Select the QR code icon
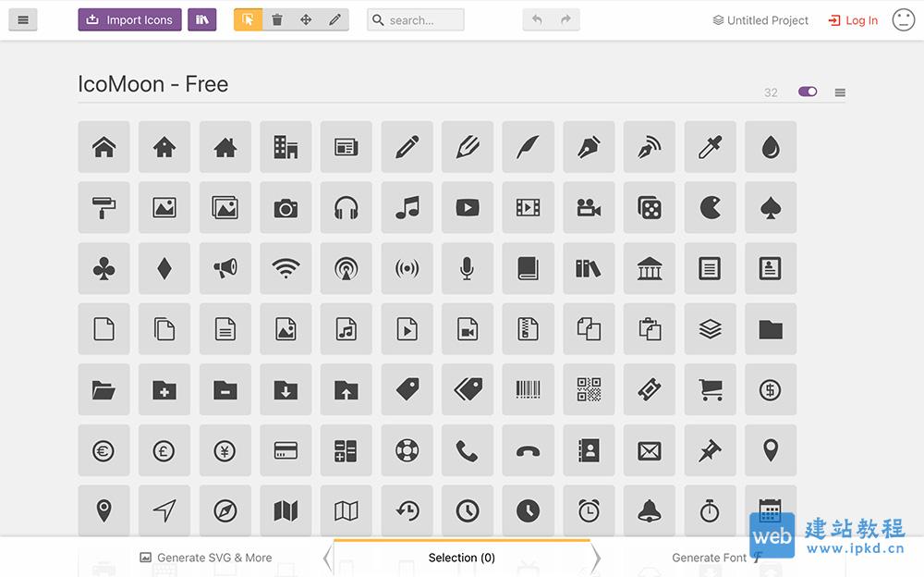The height and width of the screenshot is (577, 924). 589,390
